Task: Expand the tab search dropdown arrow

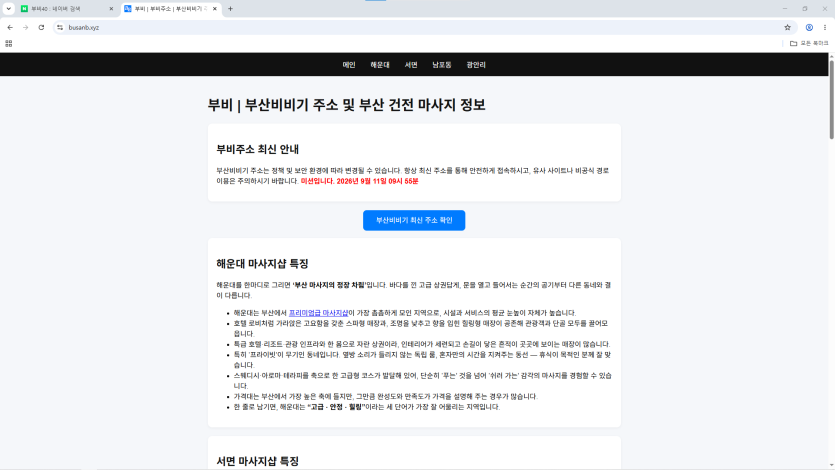Action: click(9, 9)
